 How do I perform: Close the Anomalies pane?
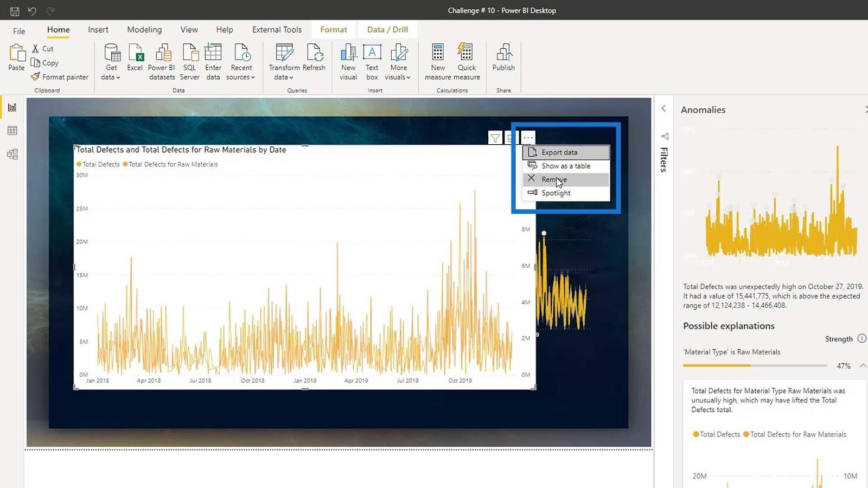point(866,110)
